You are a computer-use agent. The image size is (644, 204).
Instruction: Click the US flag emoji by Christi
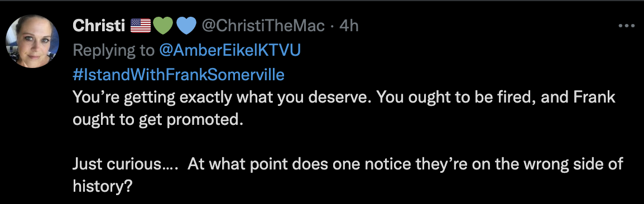[141, 26]
